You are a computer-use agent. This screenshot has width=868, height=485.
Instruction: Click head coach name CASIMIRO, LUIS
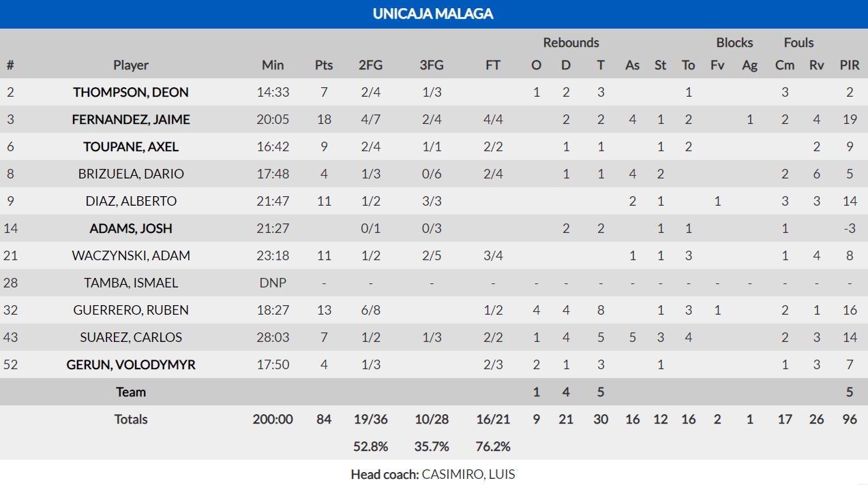[468, 474]
